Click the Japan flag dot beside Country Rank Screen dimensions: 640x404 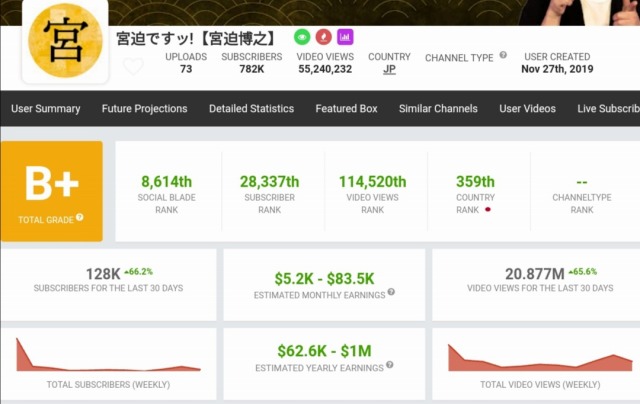coord(487,210)
